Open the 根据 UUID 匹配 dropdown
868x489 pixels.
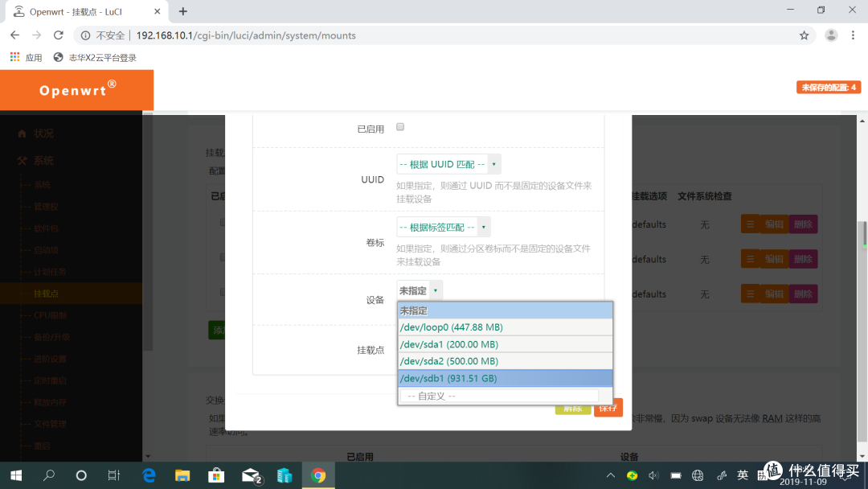tap(448, 164)
